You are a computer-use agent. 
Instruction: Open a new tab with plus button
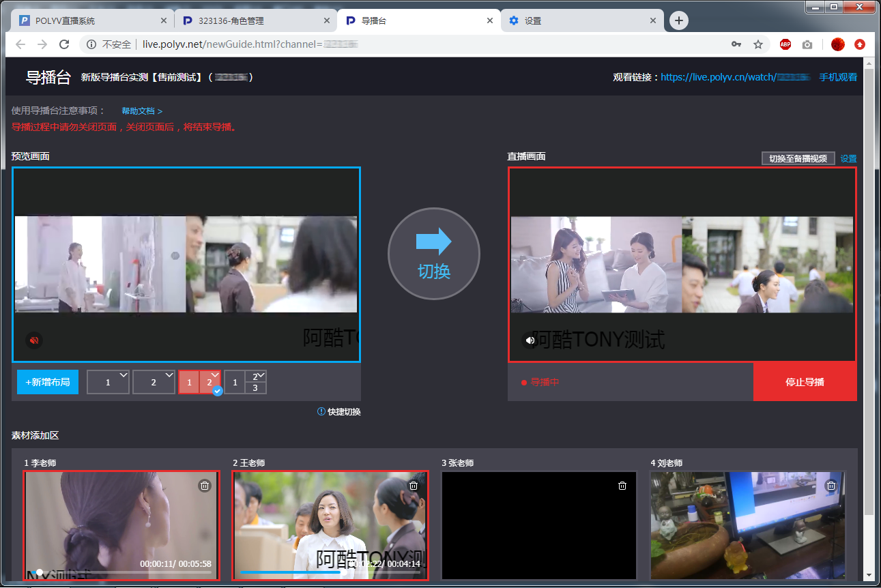678,20
